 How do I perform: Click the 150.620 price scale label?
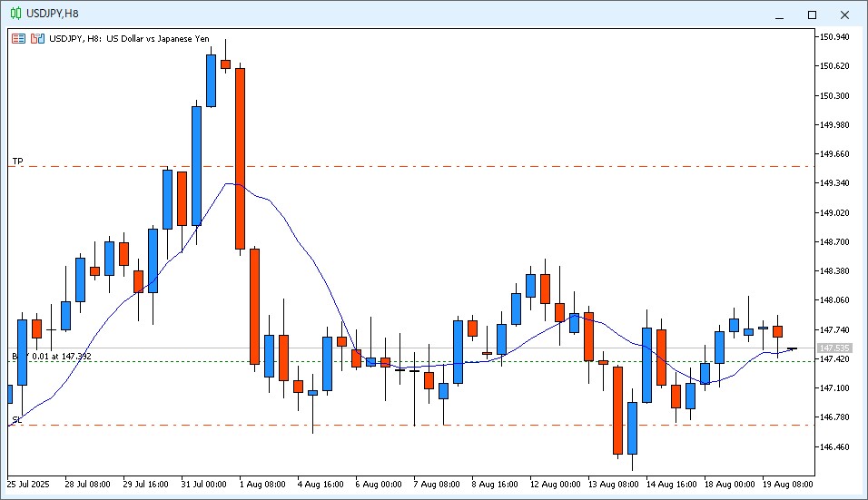(x=834, y=66)
